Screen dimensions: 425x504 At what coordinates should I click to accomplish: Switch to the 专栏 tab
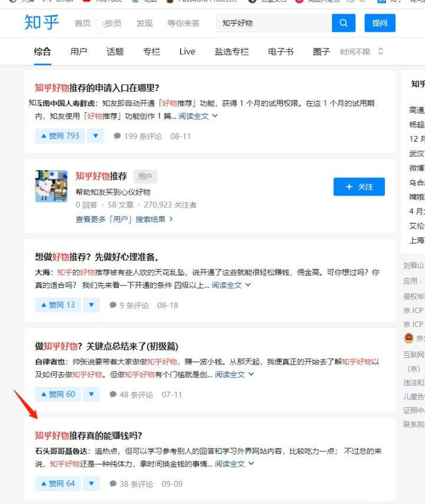click(152, 51)
